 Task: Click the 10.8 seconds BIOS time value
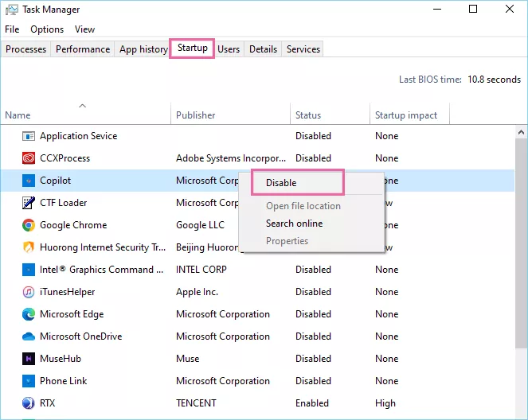coord(494,80)
